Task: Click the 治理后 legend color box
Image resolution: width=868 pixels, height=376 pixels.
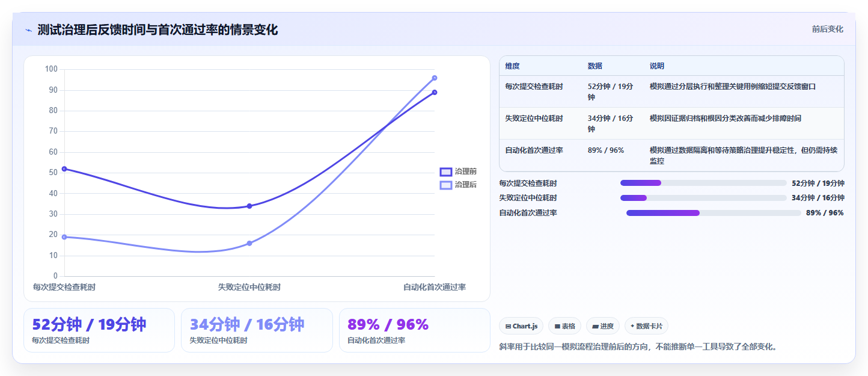Action: pos(446,185)
